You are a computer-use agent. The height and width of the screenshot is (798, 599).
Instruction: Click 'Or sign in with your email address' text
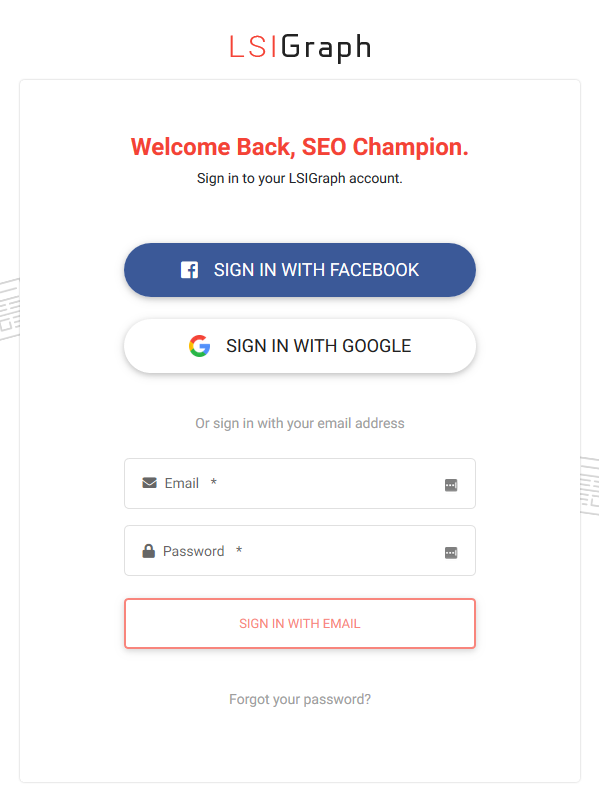coord(300,423)
